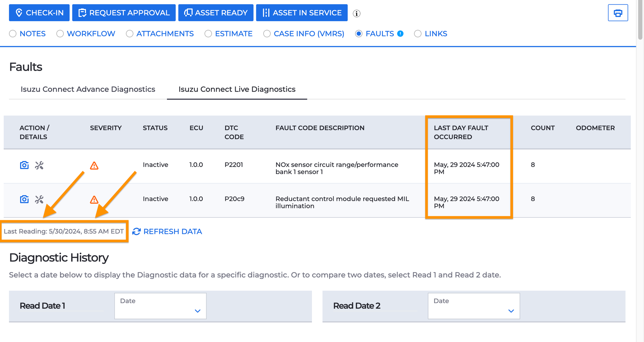Click severity warning triangle for P2201

[94, 166]
